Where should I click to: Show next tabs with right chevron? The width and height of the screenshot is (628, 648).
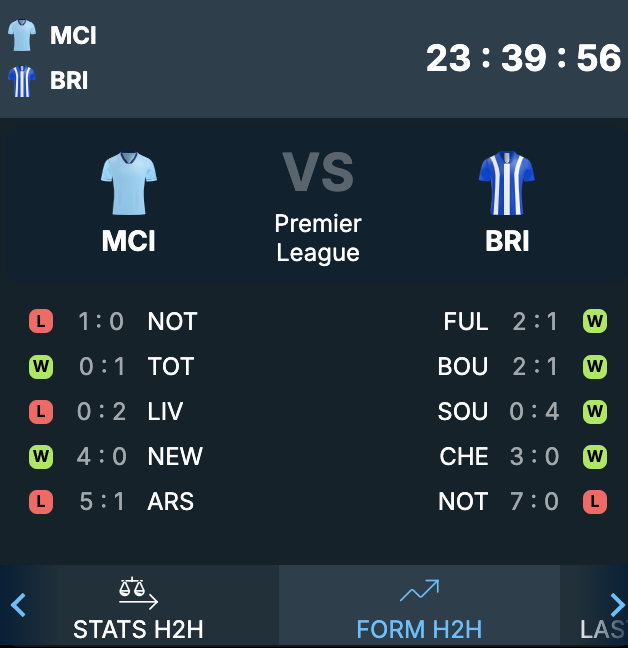(x=618, y=605)
